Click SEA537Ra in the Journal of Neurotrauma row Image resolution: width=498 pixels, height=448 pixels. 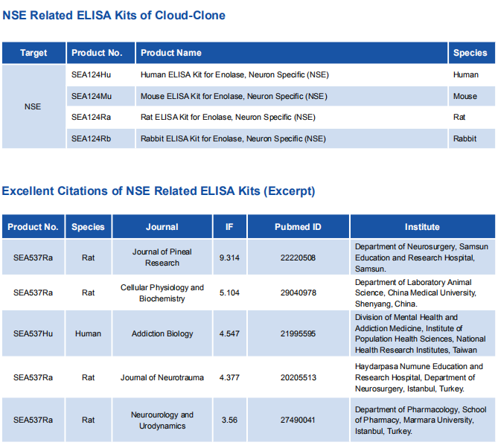[x=33, y=377]
